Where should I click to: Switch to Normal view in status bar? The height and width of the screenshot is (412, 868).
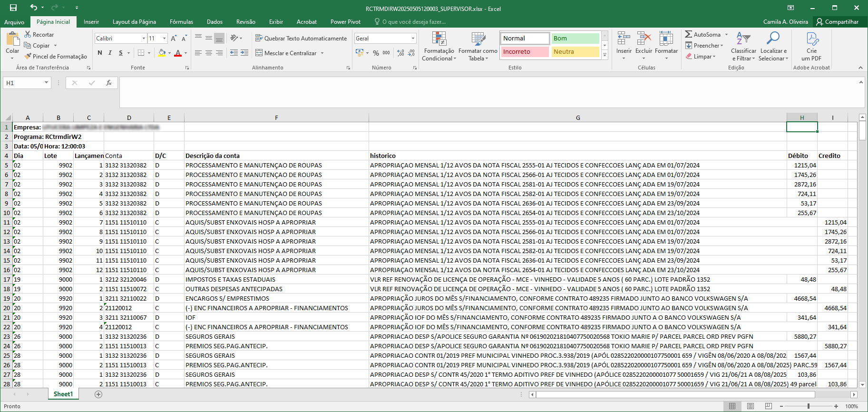tap(732, 406)
